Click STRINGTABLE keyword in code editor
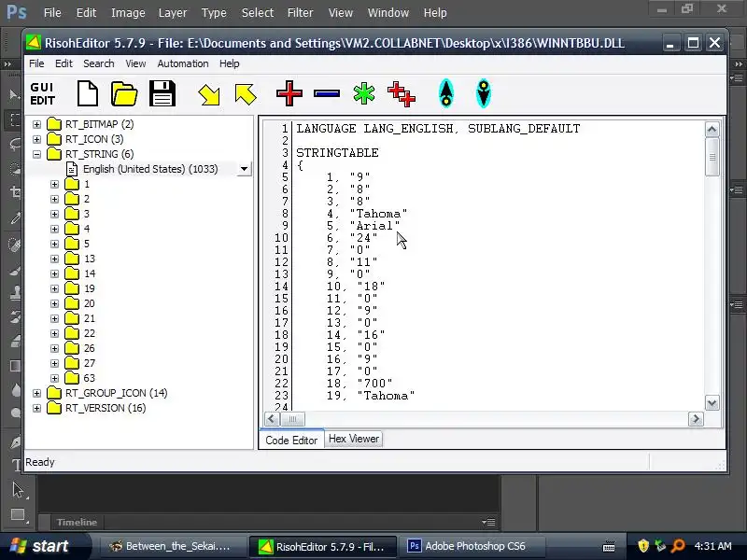The height and width of the screenshot is (560, 747). [x=337, y=153]
